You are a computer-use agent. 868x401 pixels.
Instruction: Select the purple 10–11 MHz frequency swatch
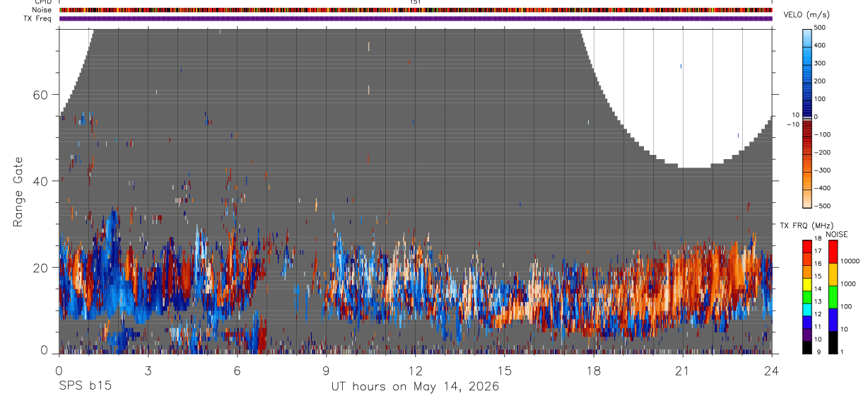[x=807, y=334]
